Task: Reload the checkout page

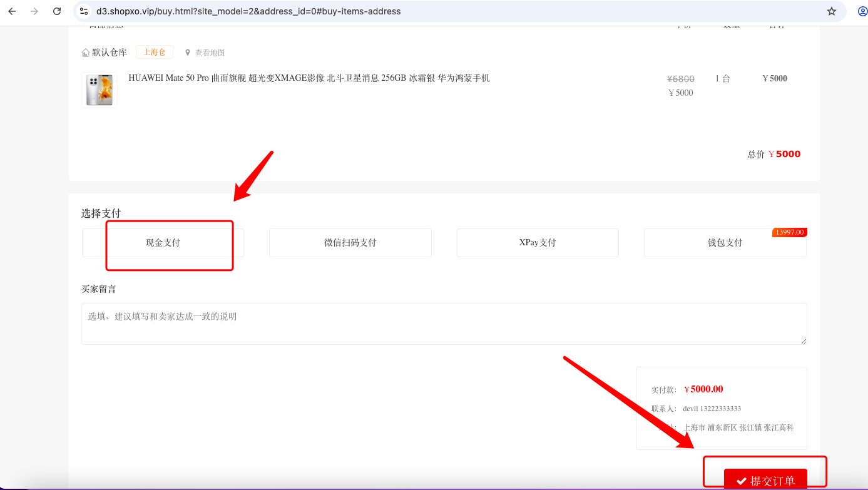Action: [57, 11]
